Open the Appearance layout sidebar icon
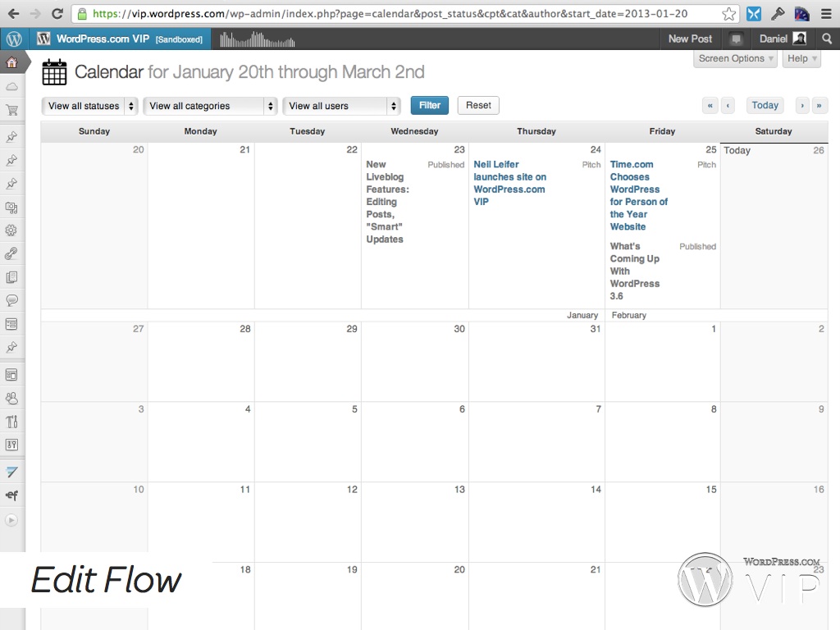 (x=11, y=374)
